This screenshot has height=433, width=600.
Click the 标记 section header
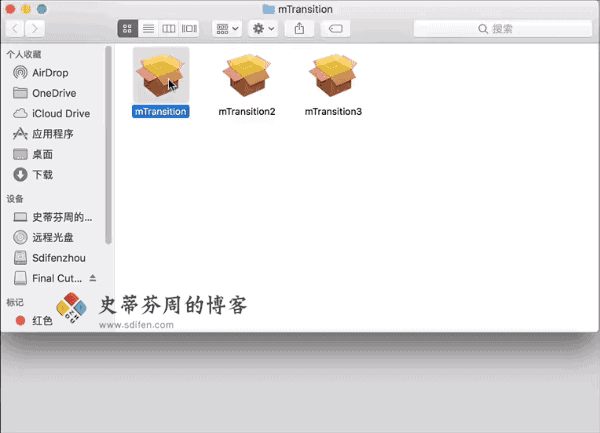click(x=15, y=303)
